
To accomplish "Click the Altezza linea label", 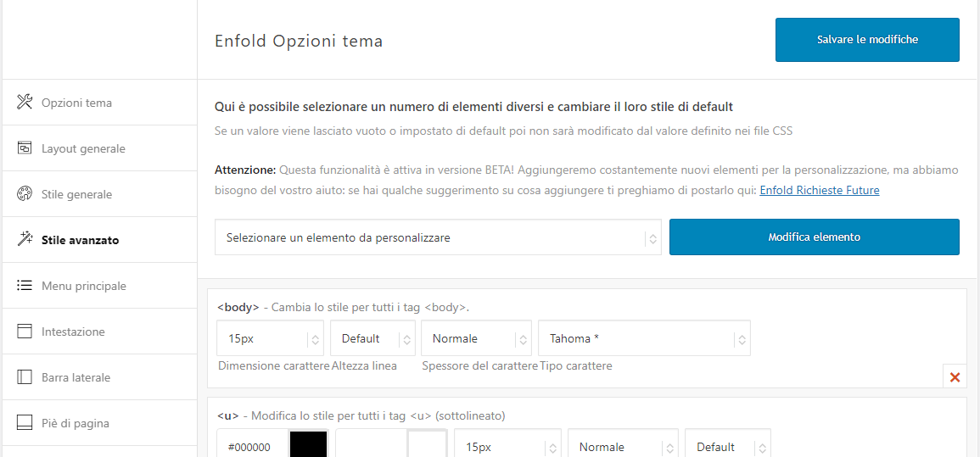I will [364, 365].
